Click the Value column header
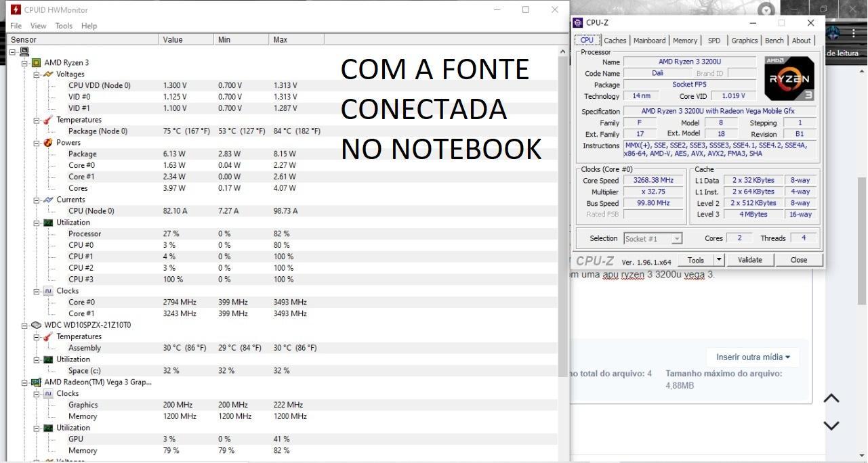The image size is (868, 463). coord(186,40)
